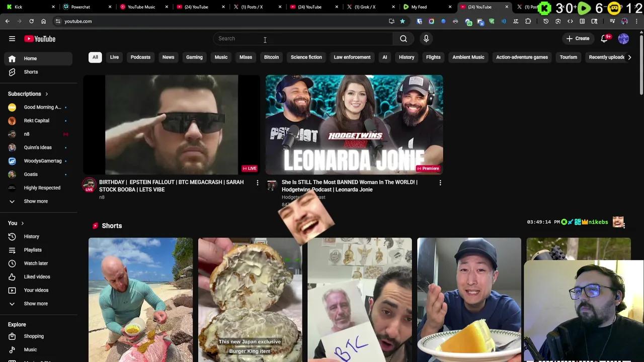Switch to the Powerchat browser tab

(x=87, y=7)
